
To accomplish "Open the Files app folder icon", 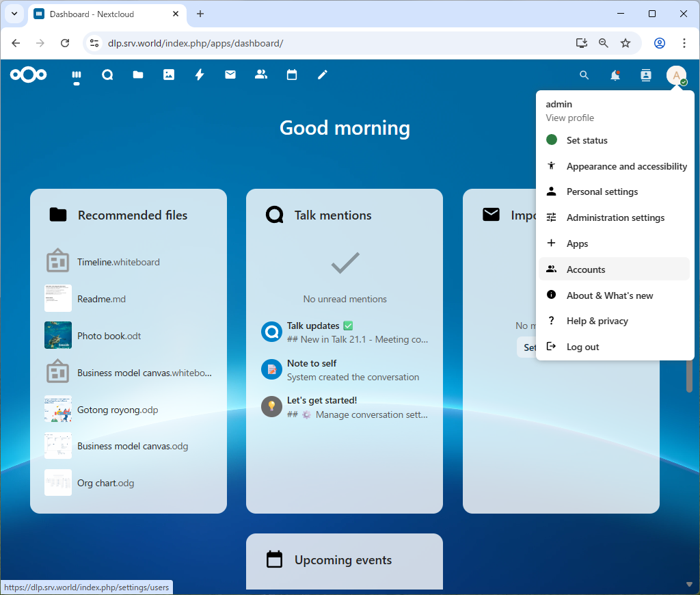I will pyautogui.click(x=138, y=75).
